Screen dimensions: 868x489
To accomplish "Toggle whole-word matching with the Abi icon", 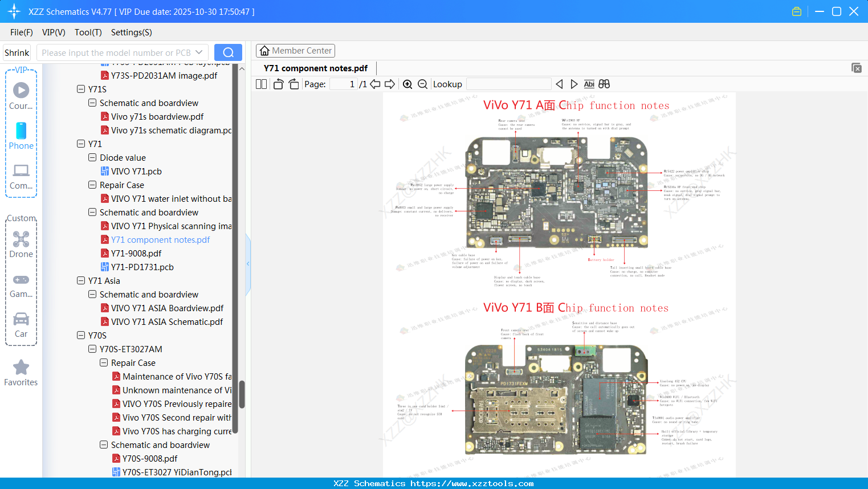I will [x=589, y=84].
